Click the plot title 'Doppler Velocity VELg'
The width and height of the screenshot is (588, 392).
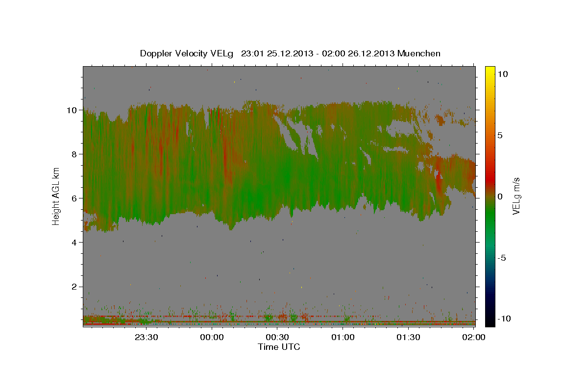click(x=187, y=53)
